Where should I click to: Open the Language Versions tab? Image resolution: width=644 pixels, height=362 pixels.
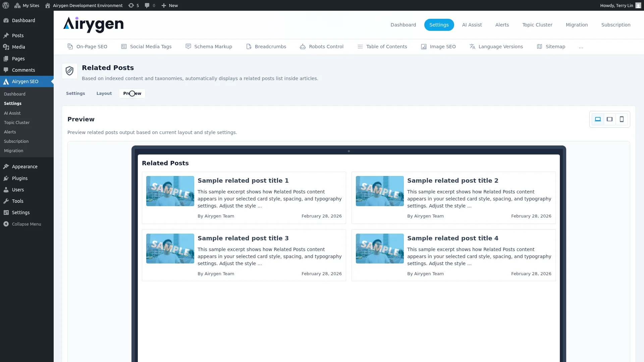(x=496, y=47)
